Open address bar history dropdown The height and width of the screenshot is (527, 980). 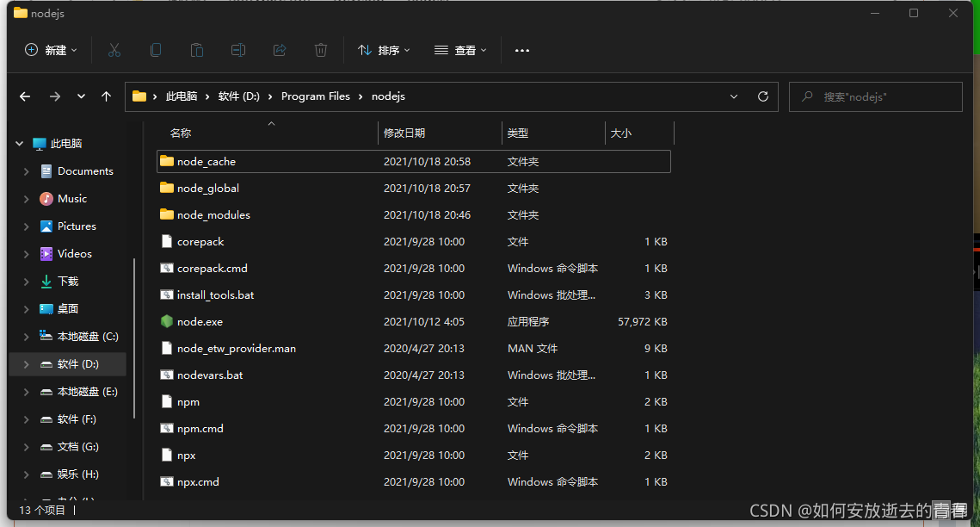coord(734,96)
